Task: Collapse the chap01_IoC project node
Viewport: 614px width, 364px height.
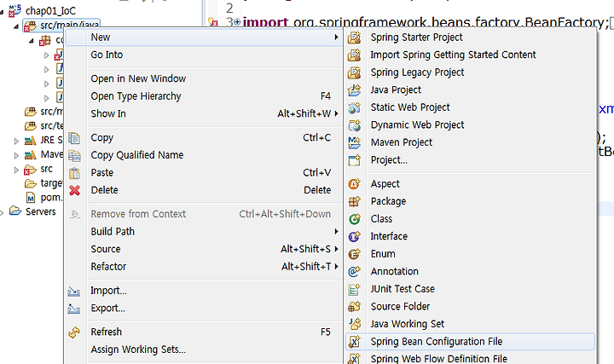Action: click(2, 12)
